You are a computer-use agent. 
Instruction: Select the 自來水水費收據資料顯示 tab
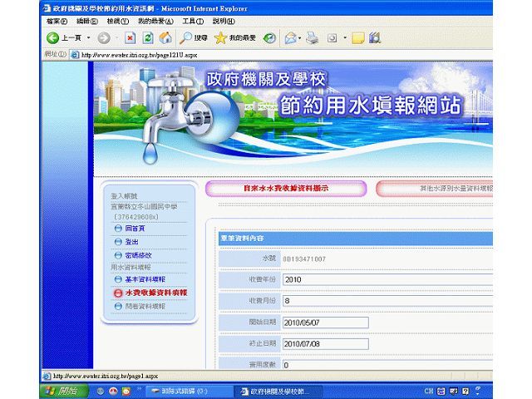(284, 189)
